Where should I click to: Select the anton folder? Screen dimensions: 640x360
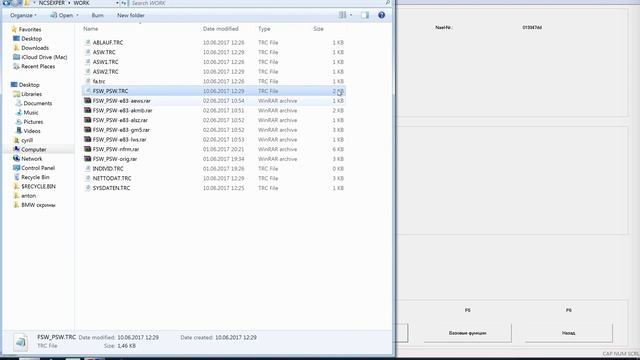point(29,196)
